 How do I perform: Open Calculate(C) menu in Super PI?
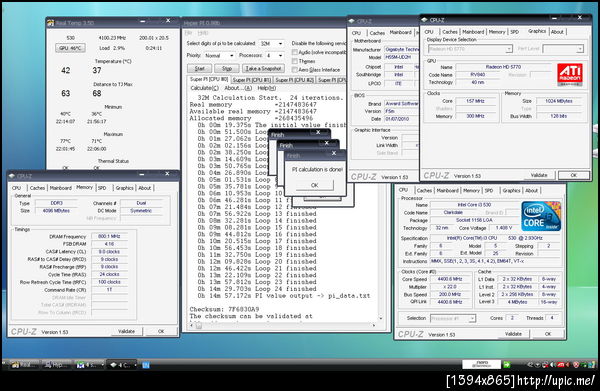pyautogui.click(x=204, y=88)
